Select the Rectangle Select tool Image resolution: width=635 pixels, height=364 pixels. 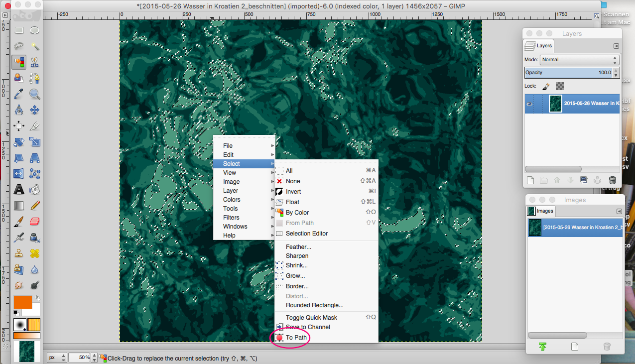click(19, 30)
